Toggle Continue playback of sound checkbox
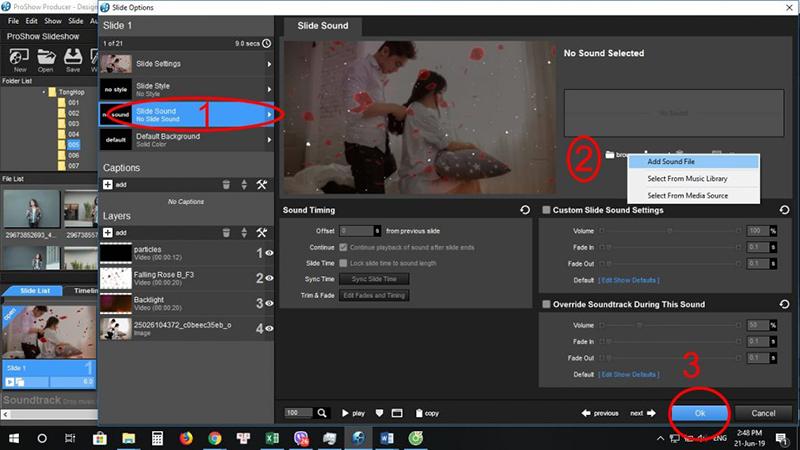The height and width of the screenshot is (450, 800). click(x=343, y=247)
